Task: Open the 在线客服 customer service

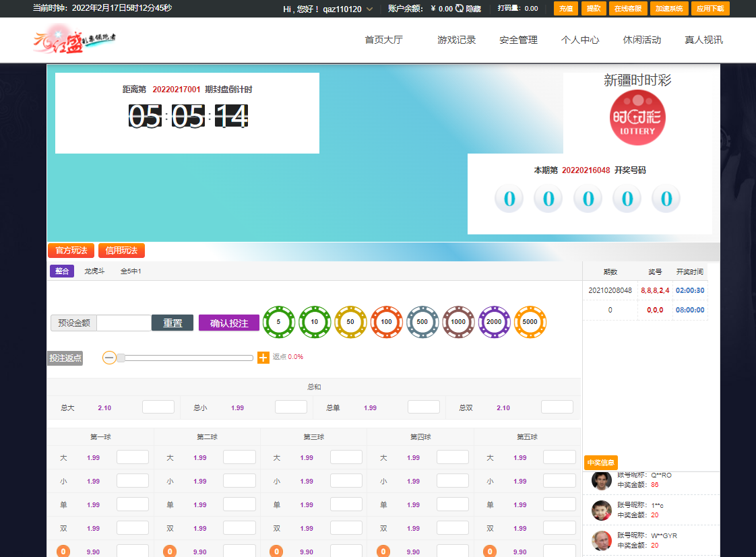Action: tap(628, 9)
